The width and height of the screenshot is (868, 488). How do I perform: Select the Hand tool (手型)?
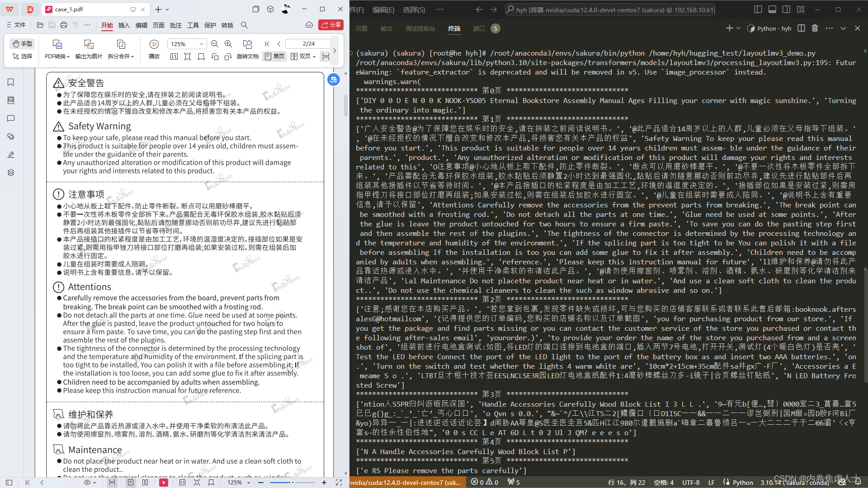click(x=22, y=44)
